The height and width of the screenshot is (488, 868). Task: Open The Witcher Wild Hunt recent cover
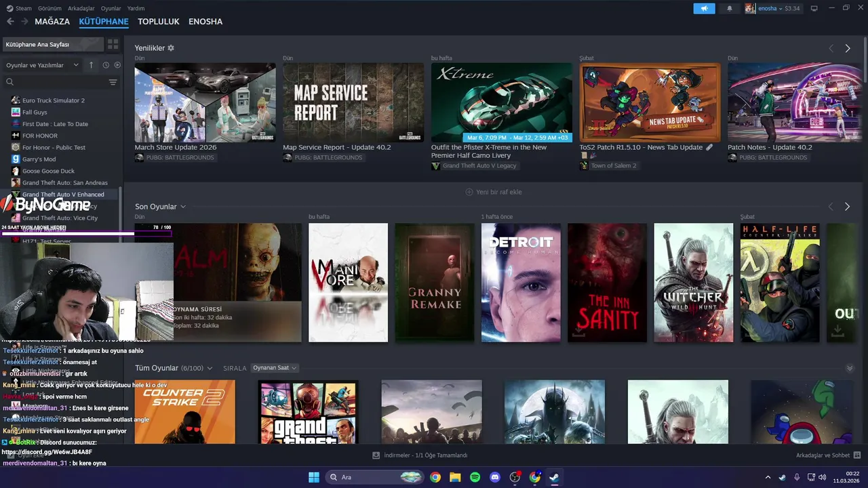693,283
